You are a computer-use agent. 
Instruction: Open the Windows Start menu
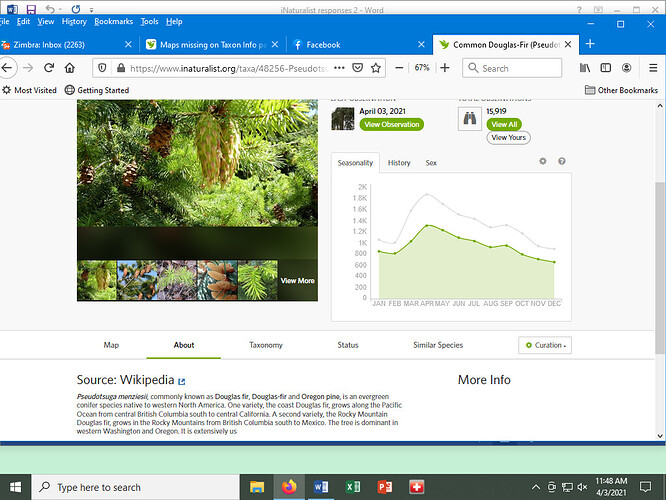point(15,487)
